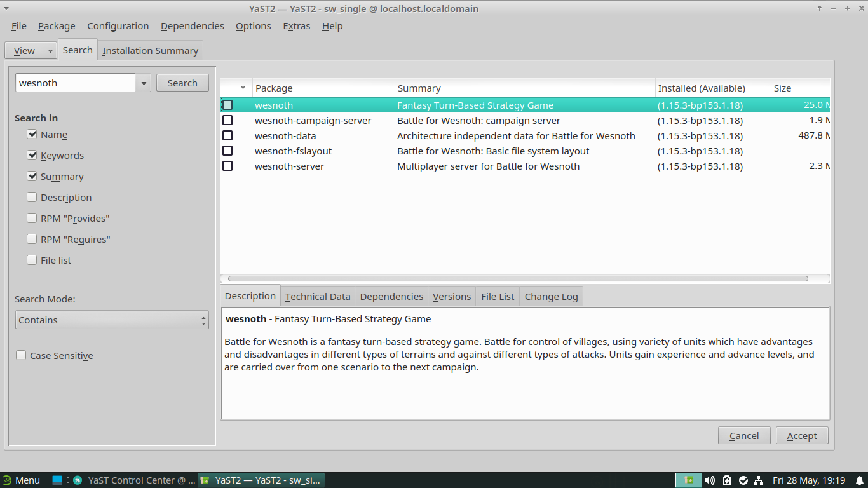
Task: Show the Change Log tab
Action: [x=552, y=297]
